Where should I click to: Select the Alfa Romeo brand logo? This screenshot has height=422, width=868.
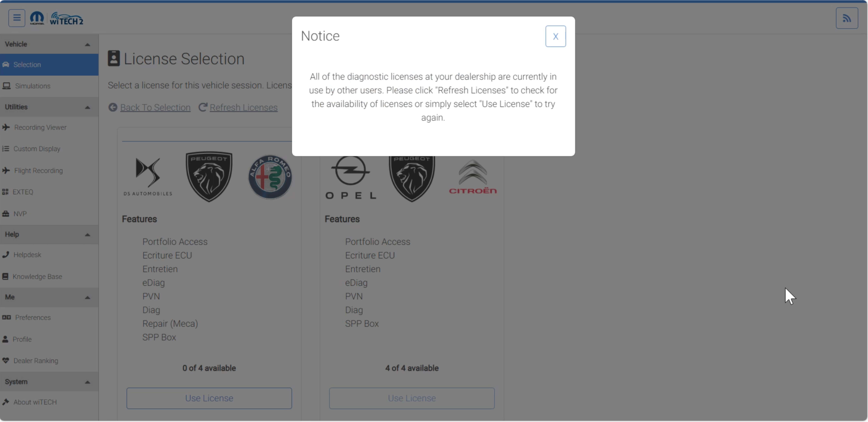point(270,177)
